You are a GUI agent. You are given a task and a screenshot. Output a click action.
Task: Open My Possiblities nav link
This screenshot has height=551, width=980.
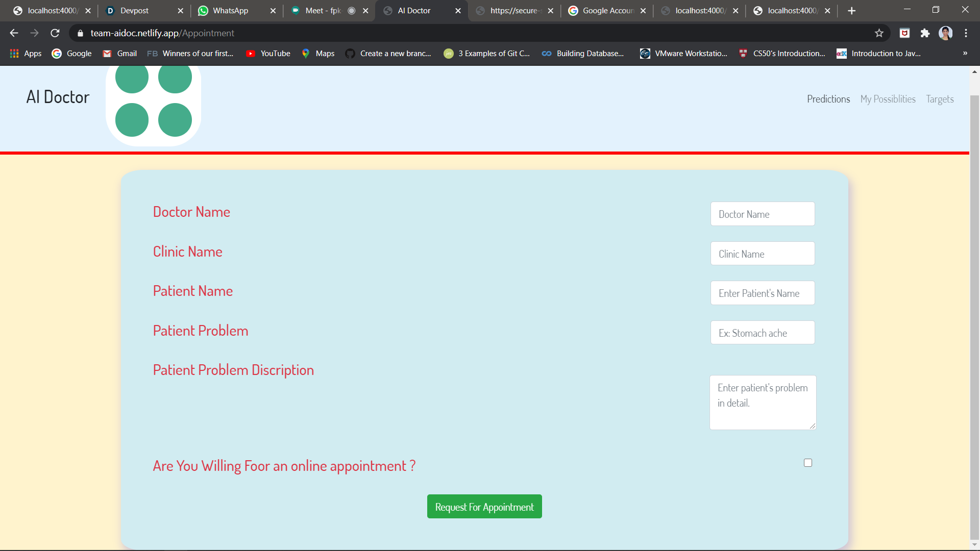[x=888, y=99]
